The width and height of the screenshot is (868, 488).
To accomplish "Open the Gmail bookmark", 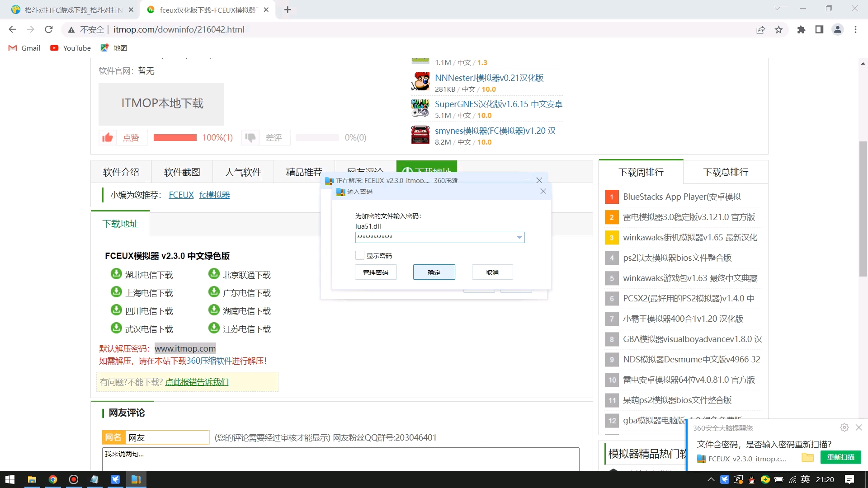I will pyautogui.click(x=24, y=48).
